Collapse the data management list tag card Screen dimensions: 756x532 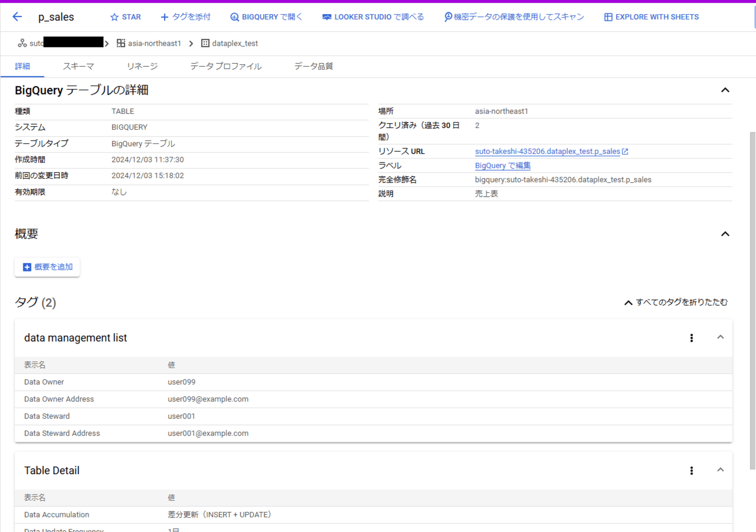[x=720, y=337]
